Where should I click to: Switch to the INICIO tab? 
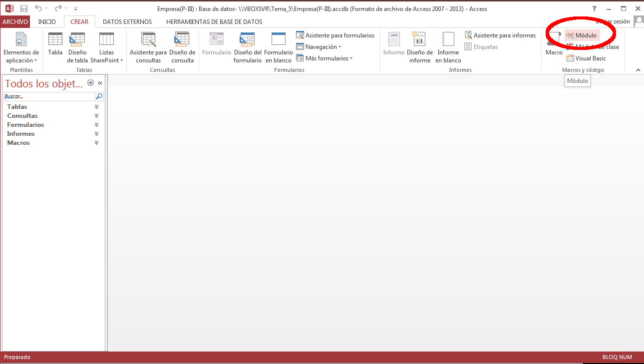coord(47,22)
